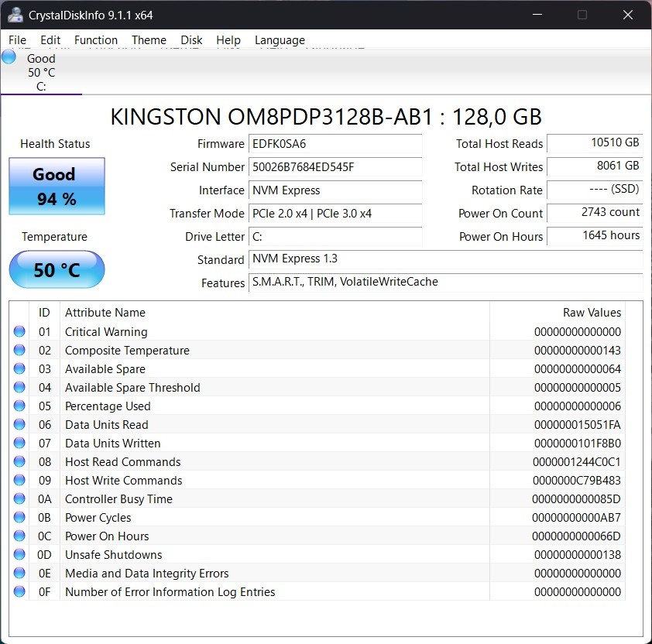Click the Attribute Name column header
652x644 pixels.
tap(275, 313)
